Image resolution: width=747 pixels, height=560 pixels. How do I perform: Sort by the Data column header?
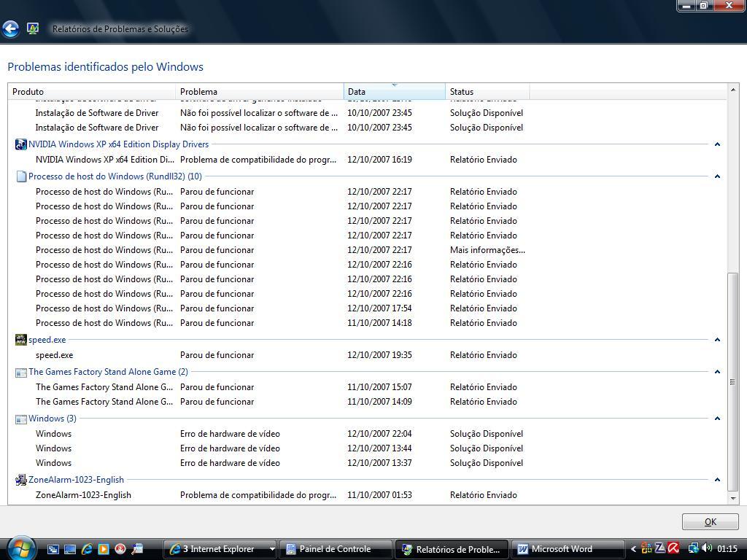(394, 91)
